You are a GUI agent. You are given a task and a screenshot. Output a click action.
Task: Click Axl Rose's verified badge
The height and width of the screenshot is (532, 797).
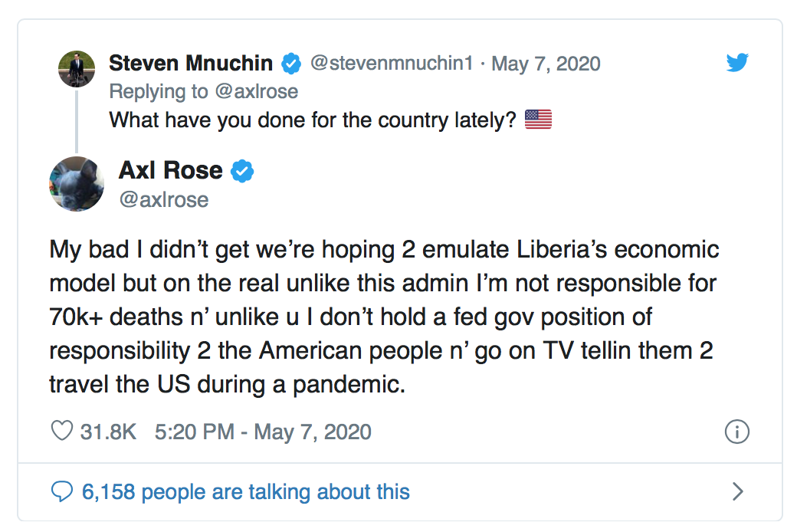tap(242, 171)
